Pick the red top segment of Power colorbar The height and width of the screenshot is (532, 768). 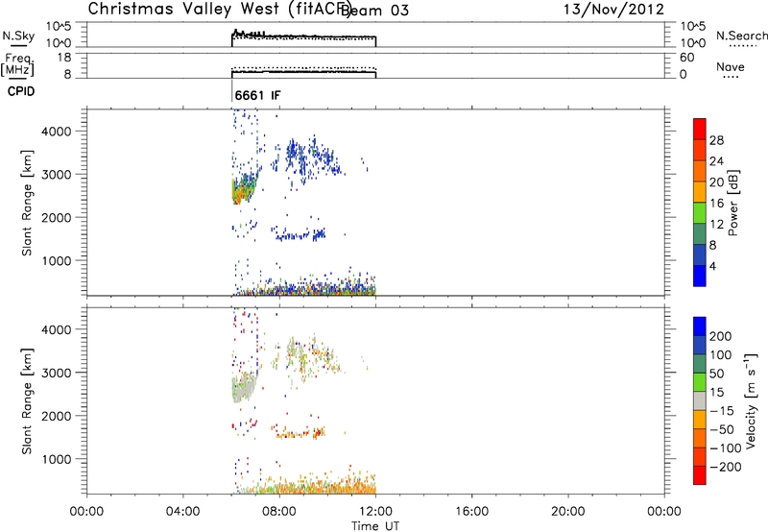700,129
